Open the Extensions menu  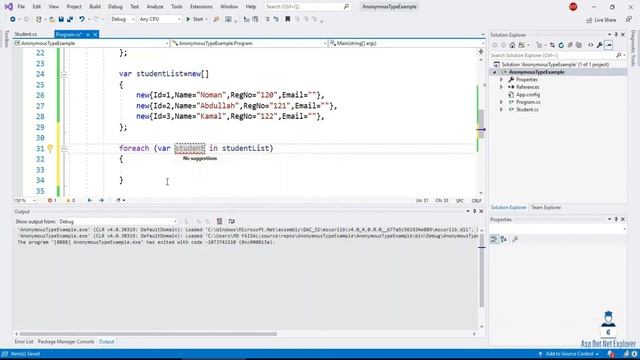click(201, 7)
